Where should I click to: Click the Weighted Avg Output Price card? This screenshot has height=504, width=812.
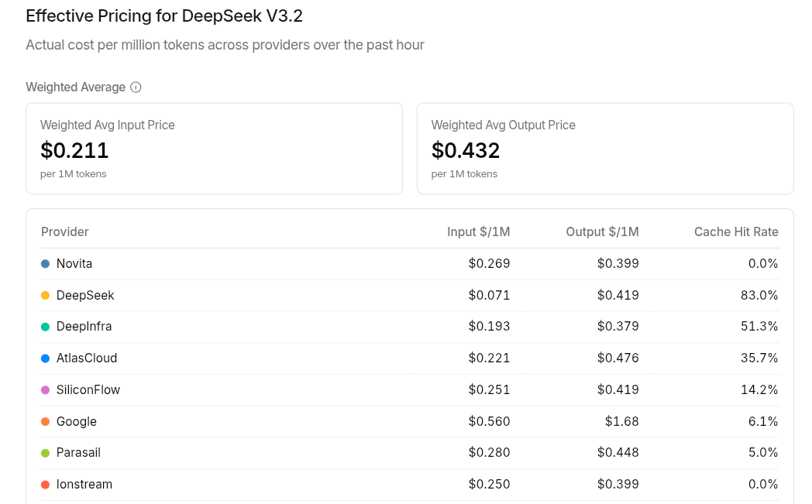[x=605, y=149]
